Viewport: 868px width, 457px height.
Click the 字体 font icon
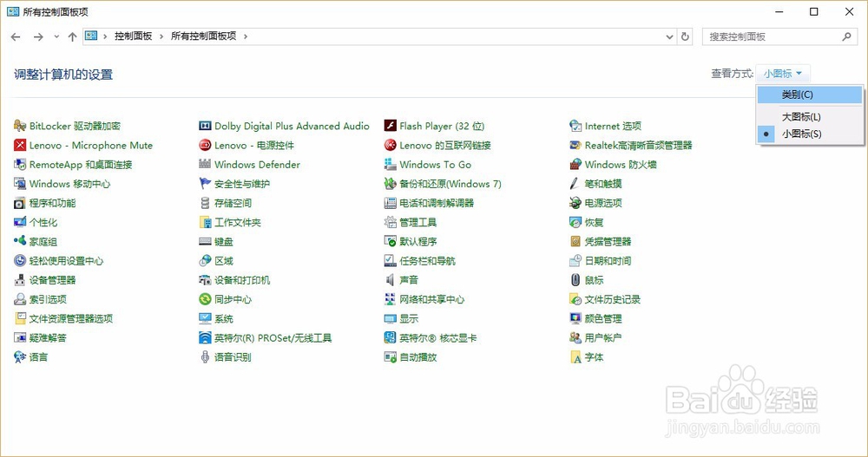pos(575,357)
